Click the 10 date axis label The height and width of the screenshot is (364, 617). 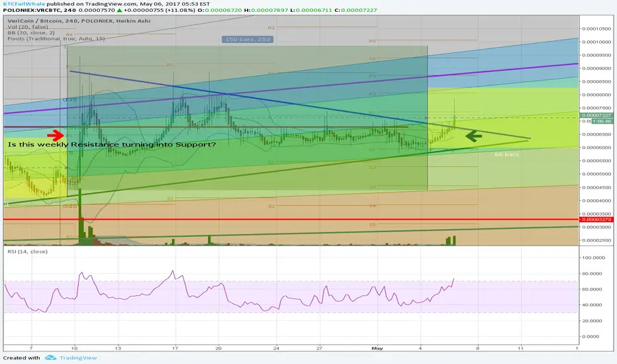pyautogui.click(x=74, y=348)
